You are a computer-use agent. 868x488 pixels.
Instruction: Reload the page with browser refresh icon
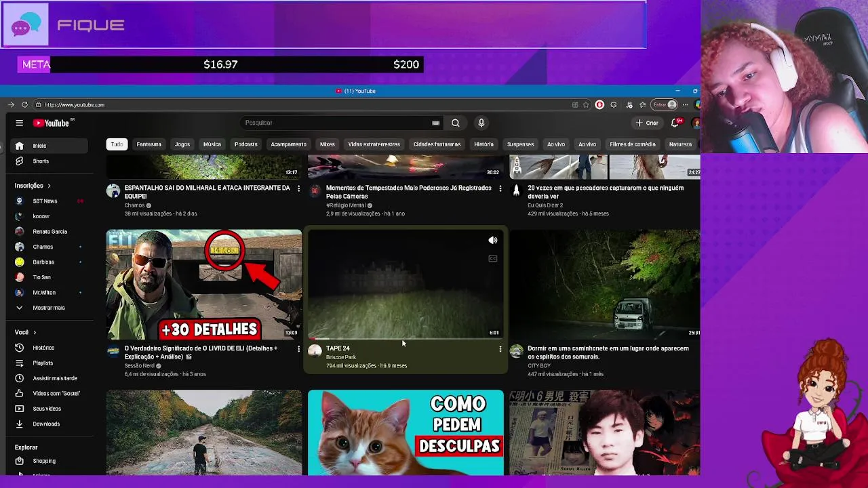coord(24,104)
